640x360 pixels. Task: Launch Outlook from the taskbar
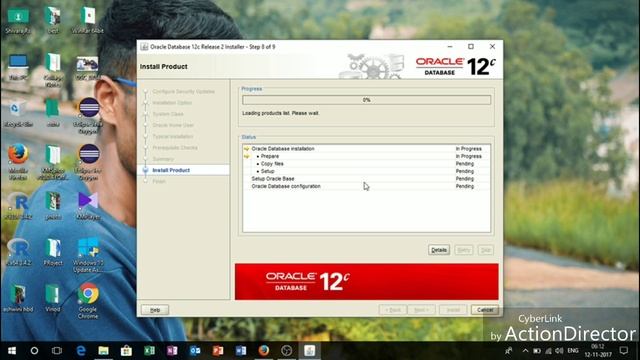coord(195,351)
